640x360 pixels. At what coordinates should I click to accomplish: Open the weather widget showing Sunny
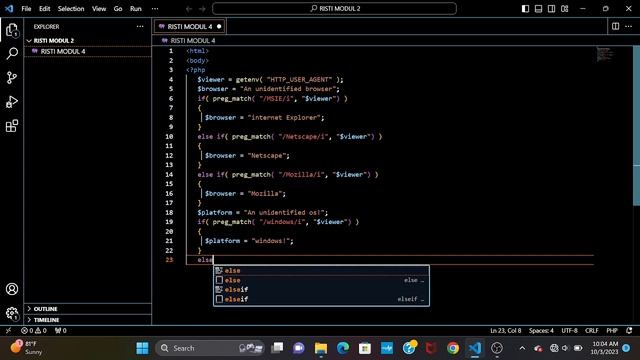tap(26, 348)
